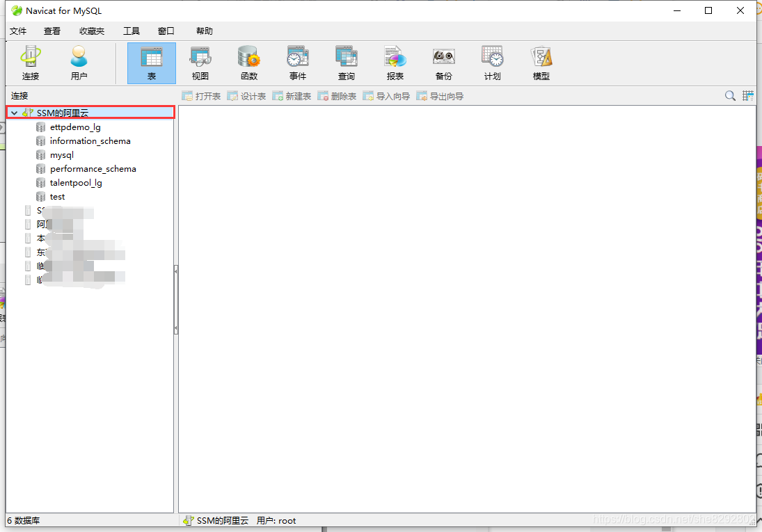The width and height of the screenshot is (762, 532).
Task: Select the talentpool_lg database
Action: pyautogui.click(x=76, y=183)
